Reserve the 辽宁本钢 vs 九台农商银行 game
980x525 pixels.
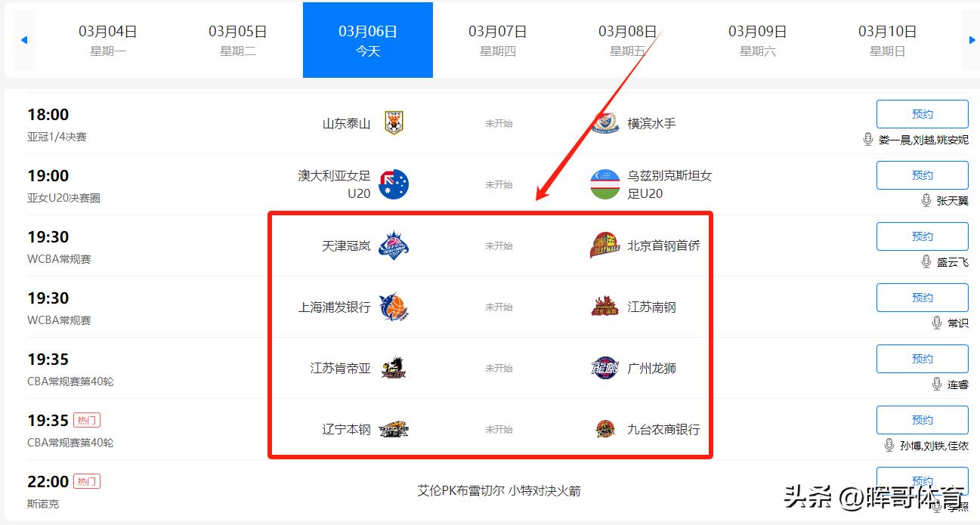922,420
